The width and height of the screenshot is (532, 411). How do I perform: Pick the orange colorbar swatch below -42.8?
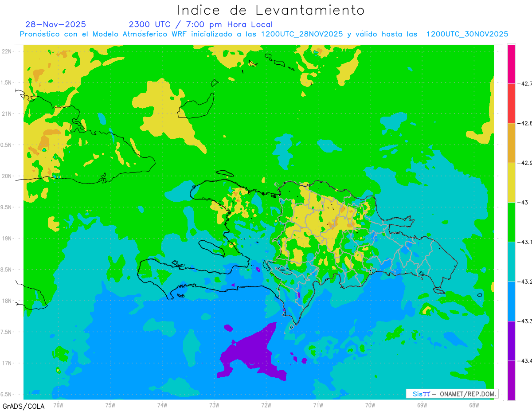point(511,143)
